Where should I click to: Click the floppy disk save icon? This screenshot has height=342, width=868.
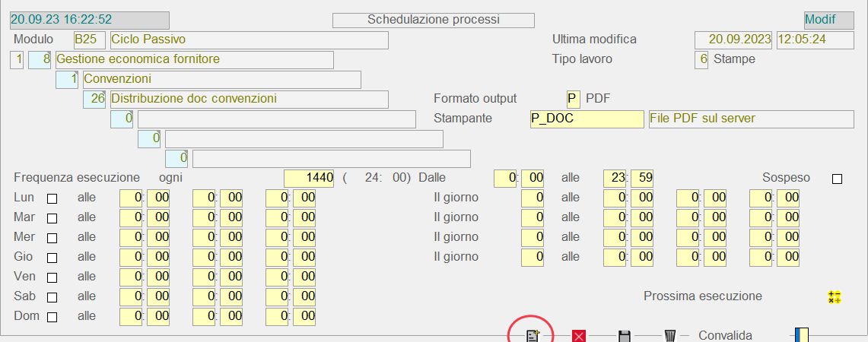point(624,336)
